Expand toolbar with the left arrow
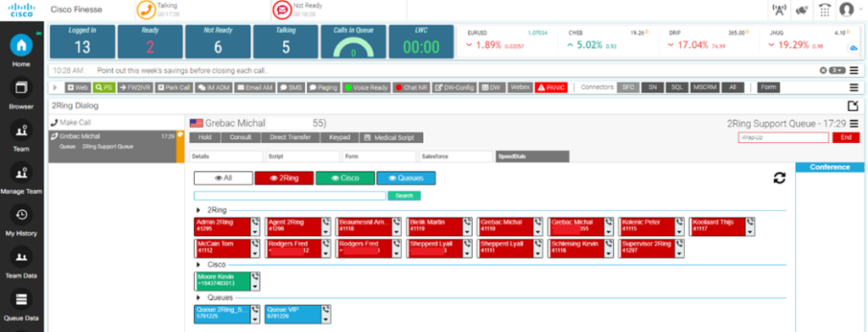868x332 pixels. pyautogui.click(x=55, y=87)
